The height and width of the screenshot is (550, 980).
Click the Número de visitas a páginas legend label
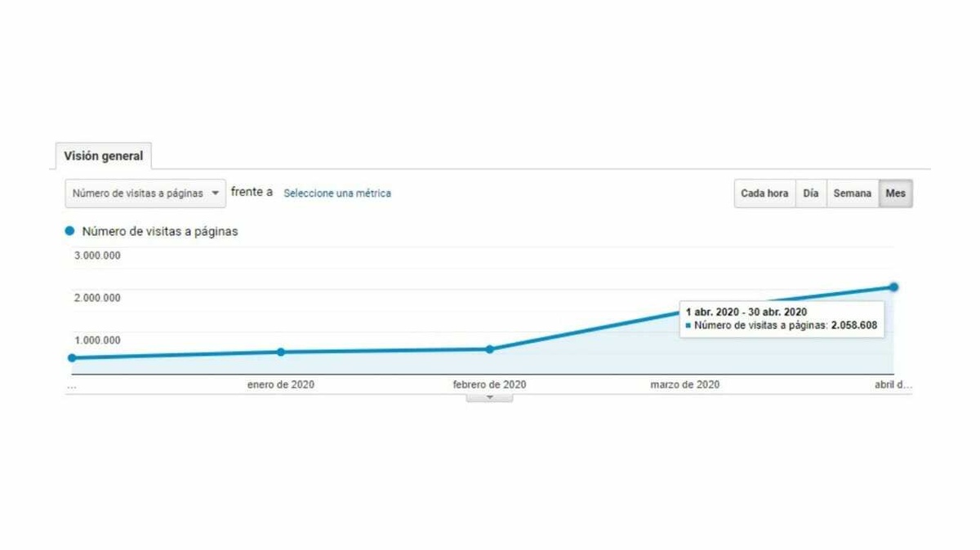[160, 232]
